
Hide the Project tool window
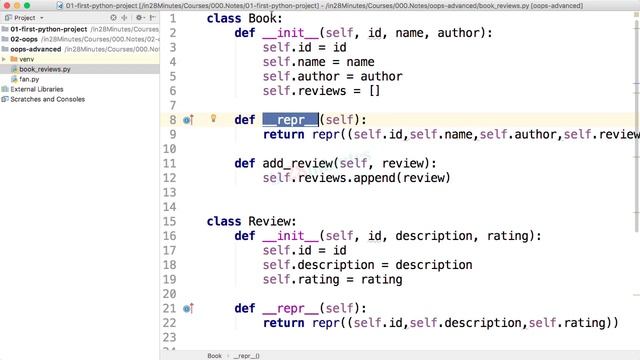coord(152,18)
